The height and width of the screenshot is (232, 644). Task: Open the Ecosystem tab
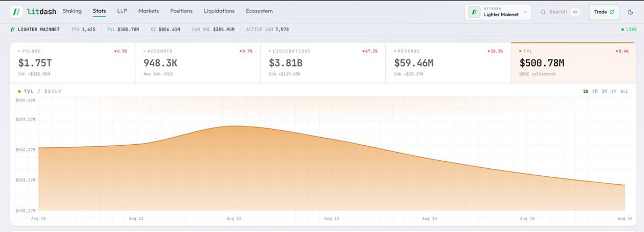point(259,11)
